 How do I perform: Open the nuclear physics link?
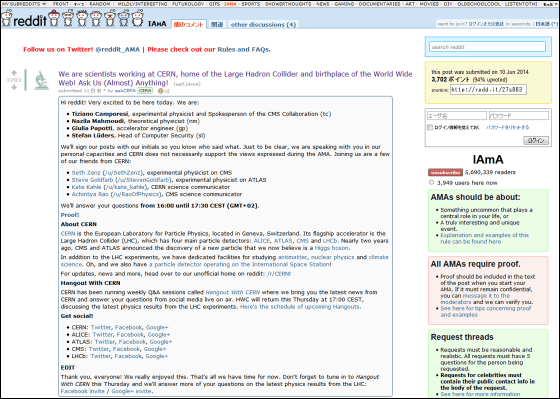tap(332, 257)
